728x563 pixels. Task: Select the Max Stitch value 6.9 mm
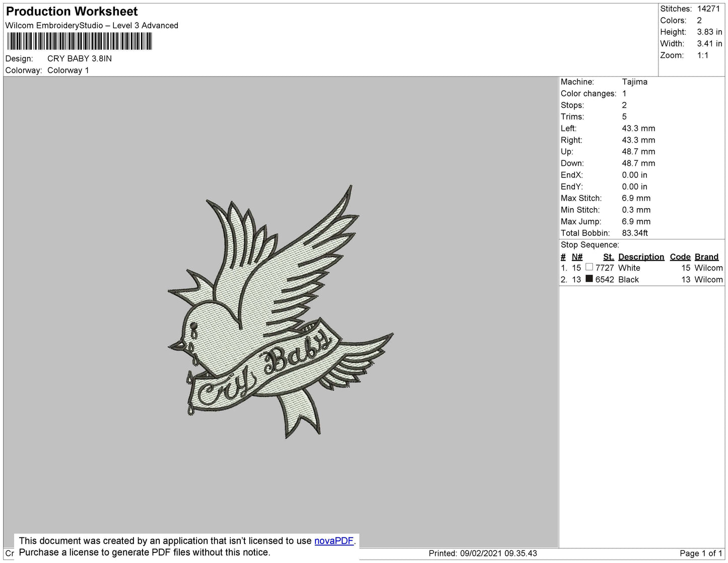point(636,198)
